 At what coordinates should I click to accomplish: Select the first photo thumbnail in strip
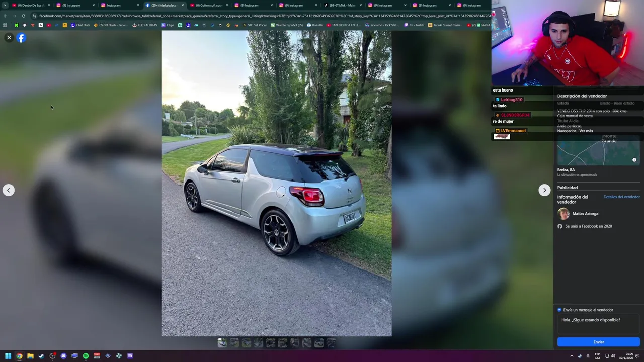[x=222, y=343]
